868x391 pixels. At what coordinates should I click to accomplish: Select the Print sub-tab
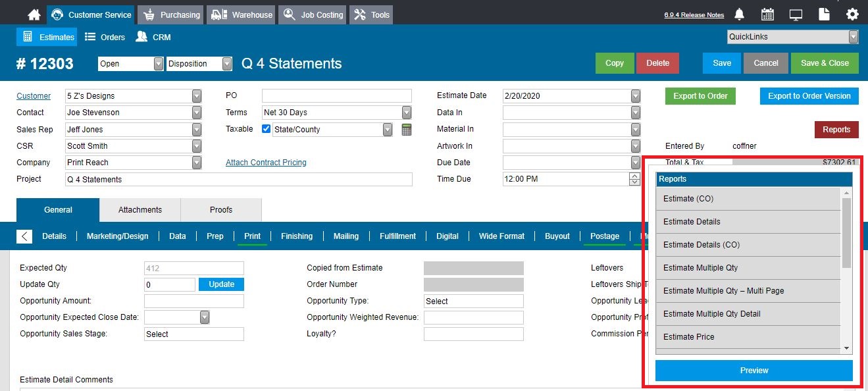[252, 236]
